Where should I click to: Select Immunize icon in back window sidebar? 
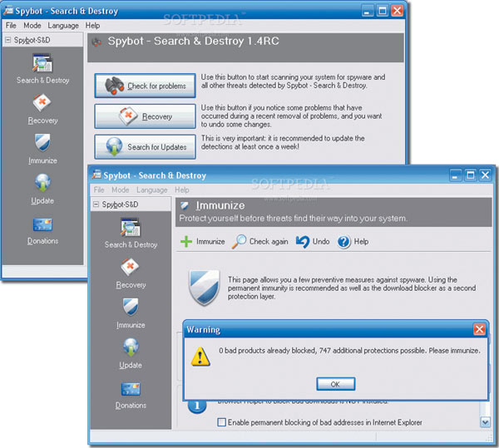[42, 145]
